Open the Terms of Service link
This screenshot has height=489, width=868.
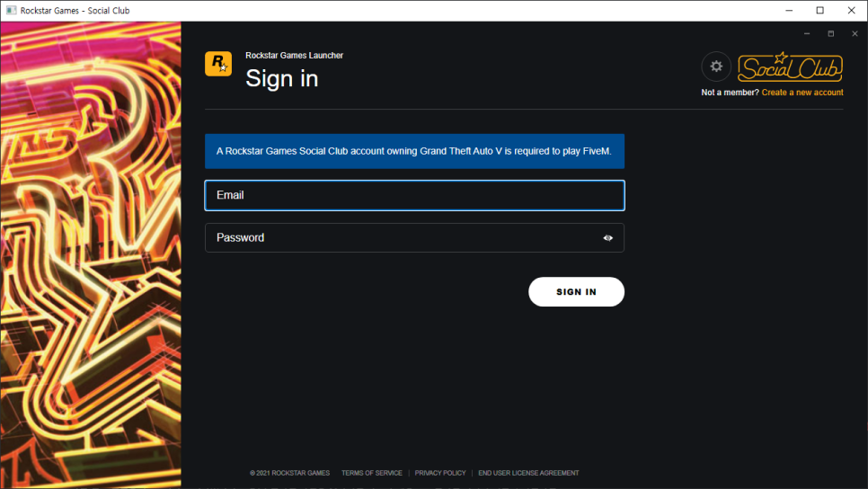point(371,473)
